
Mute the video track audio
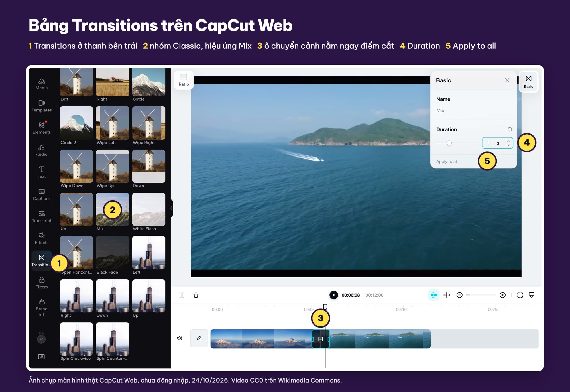click(180, 338)
